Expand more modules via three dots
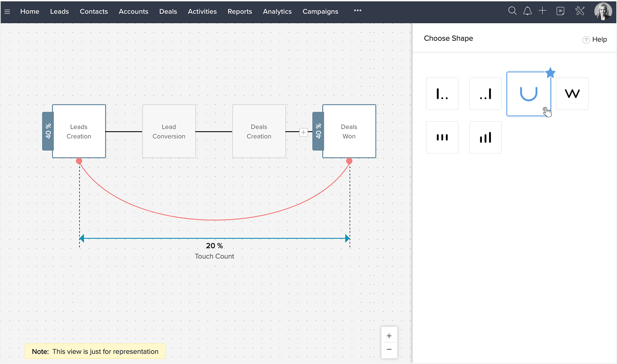The width and height of the screenshot is (617, 364). (x=358, y=11)
